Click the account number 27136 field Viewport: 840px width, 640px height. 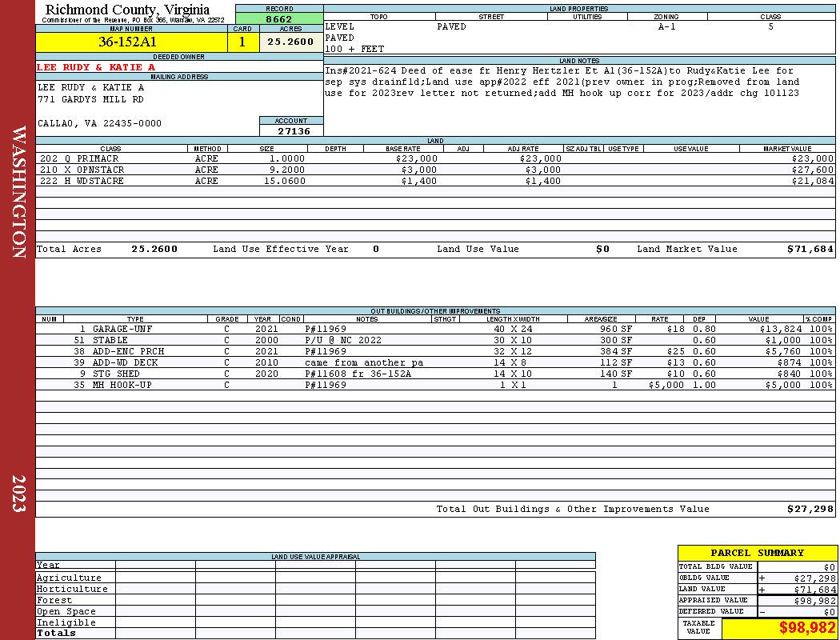[x=291, y=130]
